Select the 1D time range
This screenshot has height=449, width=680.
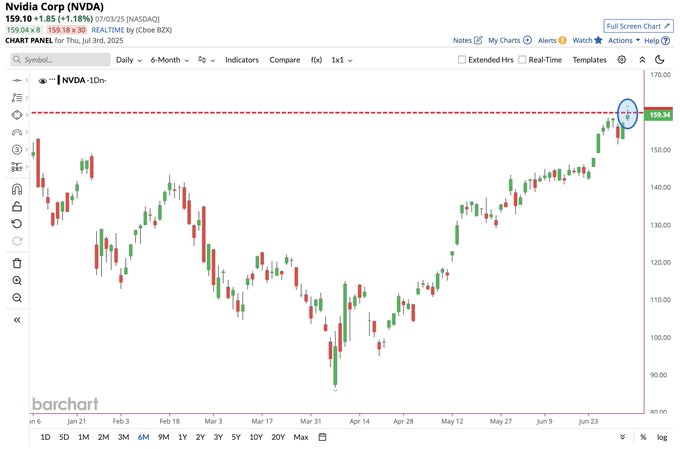click(x=45, y=437)
